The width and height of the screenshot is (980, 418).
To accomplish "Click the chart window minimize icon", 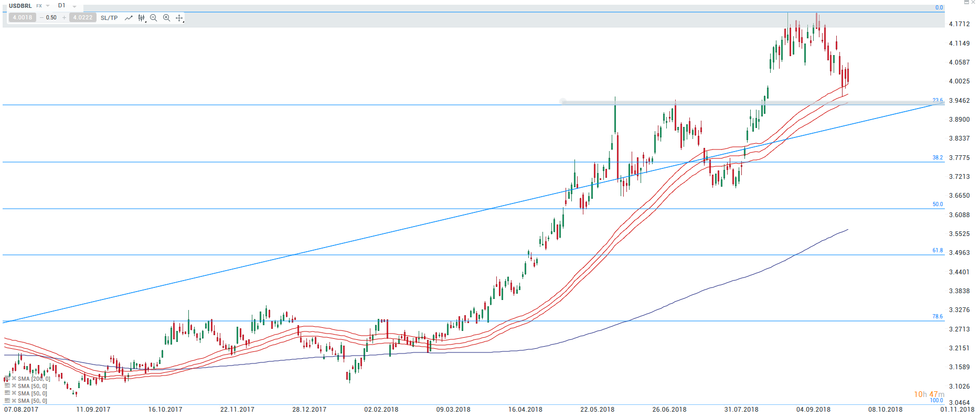I will click(x=966, y=3).
